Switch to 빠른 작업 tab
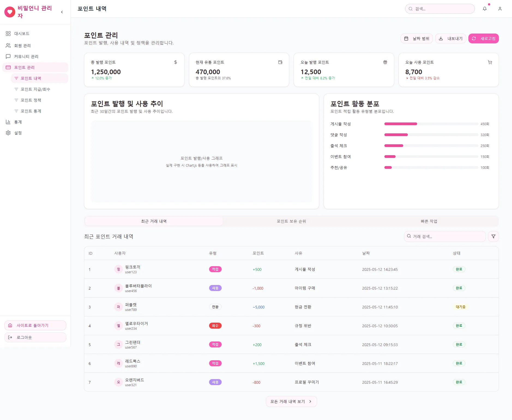 pyautogui.click(x=429, y=221)
